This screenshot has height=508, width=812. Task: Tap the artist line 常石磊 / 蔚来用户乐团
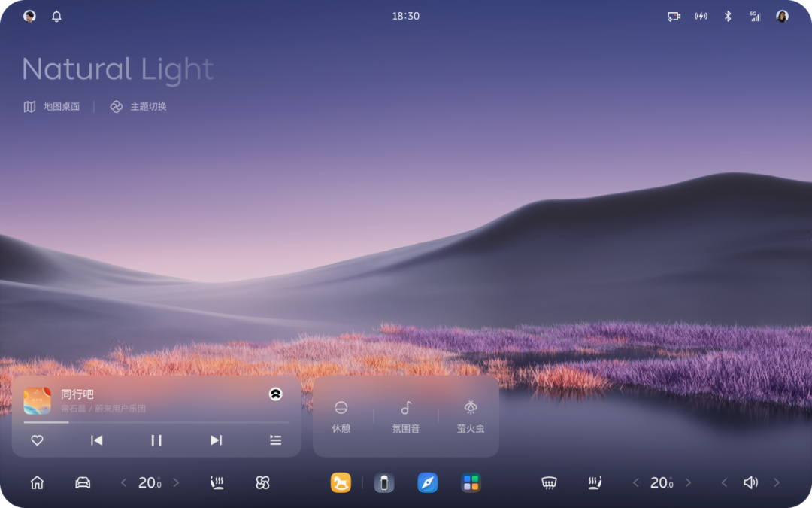pyautogui.click(x=103, y=409)
